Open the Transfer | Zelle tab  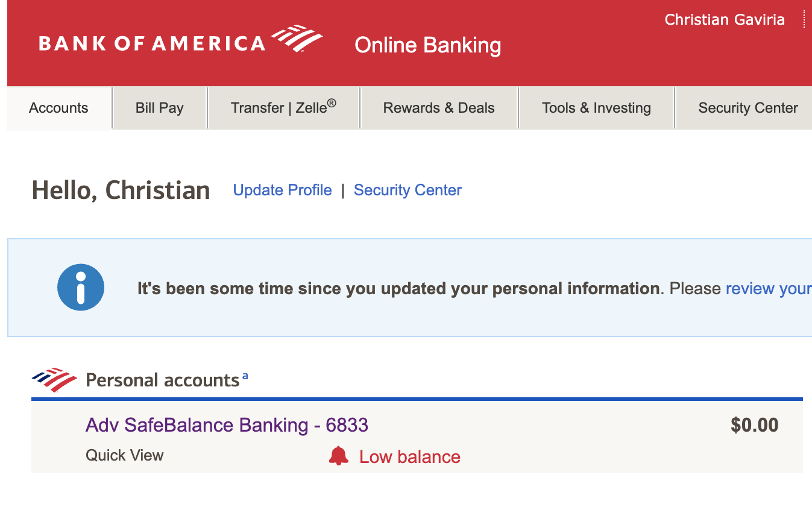(283, 108)
